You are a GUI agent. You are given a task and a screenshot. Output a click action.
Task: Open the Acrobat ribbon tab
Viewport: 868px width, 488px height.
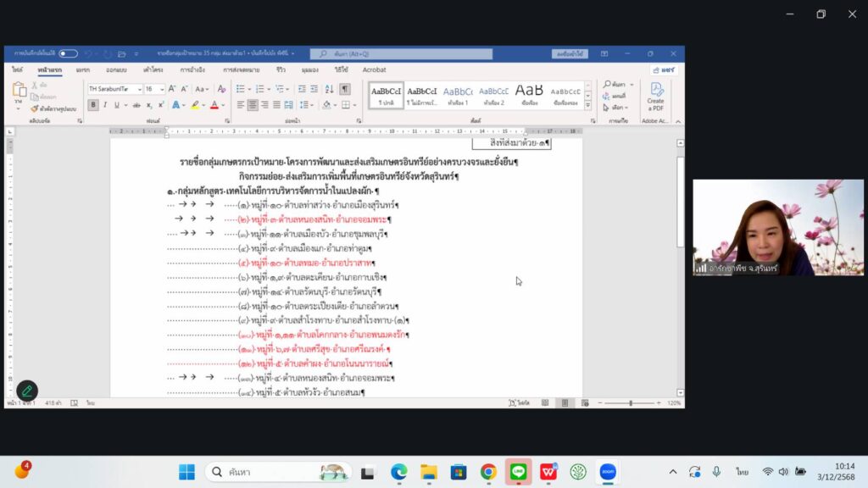[x=374, y=69]
